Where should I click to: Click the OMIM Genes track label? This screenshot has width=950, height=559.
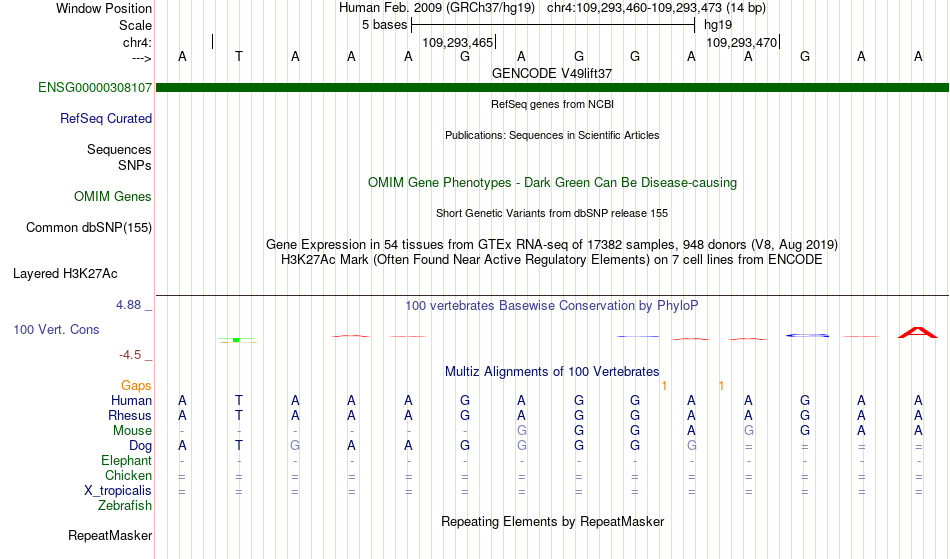[x=112, y=196]
